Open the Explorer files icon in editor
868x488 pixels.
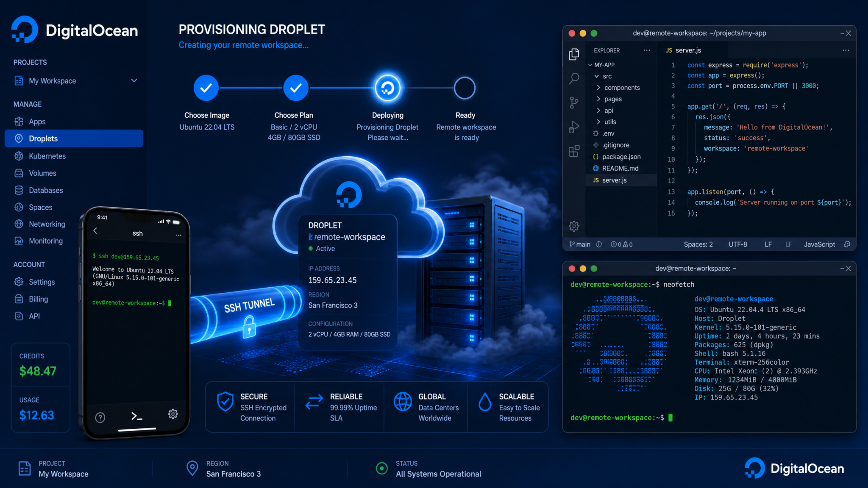(x=574, y=54)
